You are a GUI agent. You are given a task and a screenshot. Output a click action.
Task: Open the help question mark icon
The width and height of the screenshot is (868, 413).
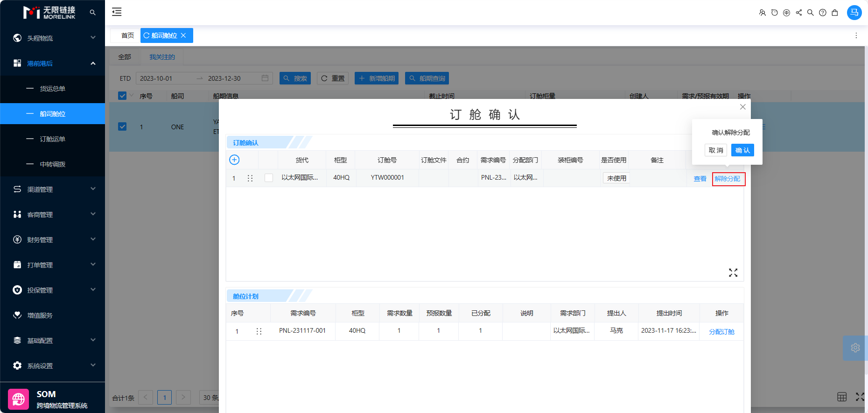(x=823, y=13)
